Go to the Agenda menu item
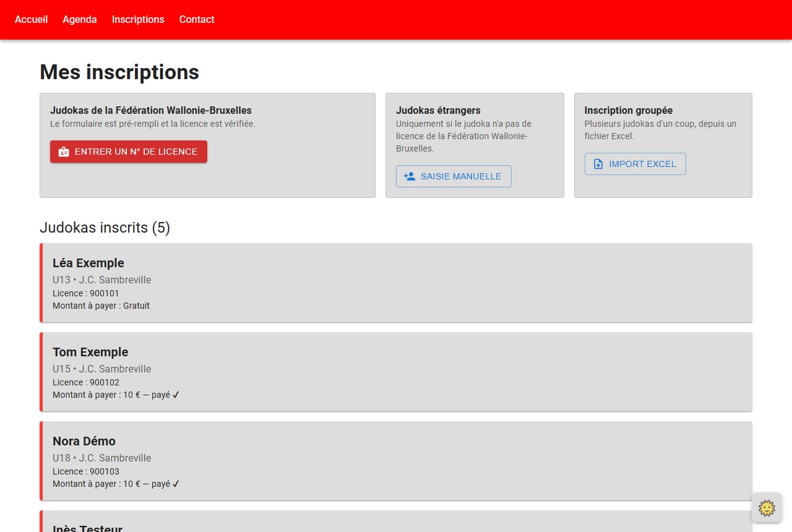 point(80,20)
